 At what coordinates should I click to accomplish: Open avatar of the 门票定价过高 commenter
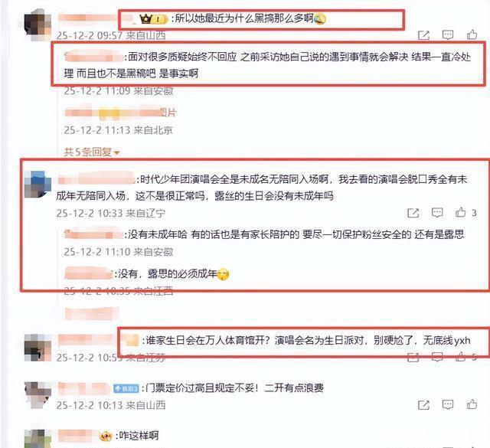tap(38, 395)
